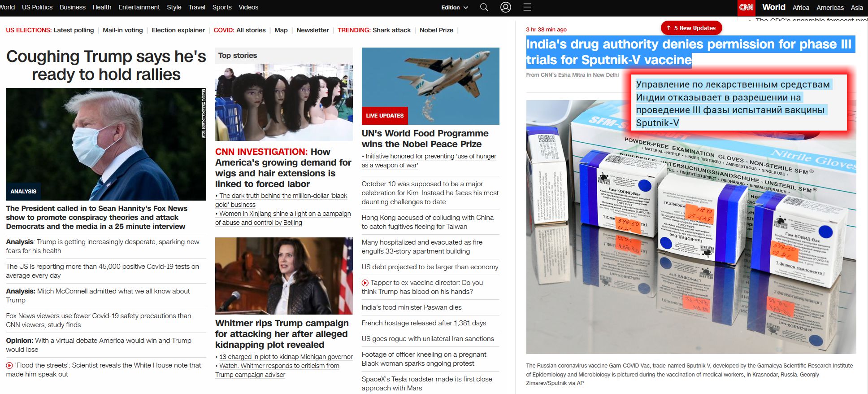
Task: Open trending Shark attack link
Action: coord(391,30)
